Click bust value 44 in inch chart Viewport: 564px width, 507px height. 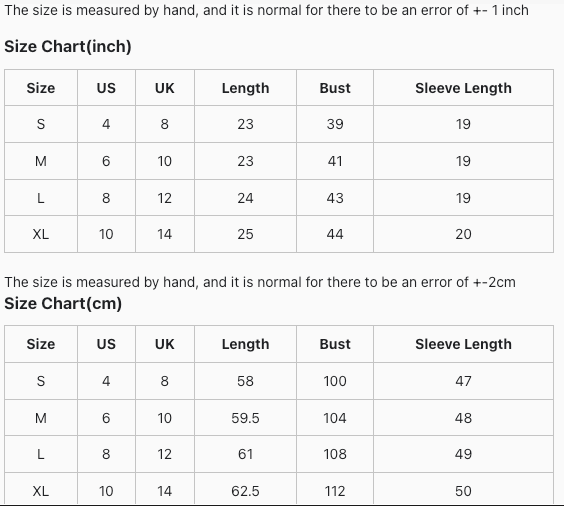coord(335,234)
